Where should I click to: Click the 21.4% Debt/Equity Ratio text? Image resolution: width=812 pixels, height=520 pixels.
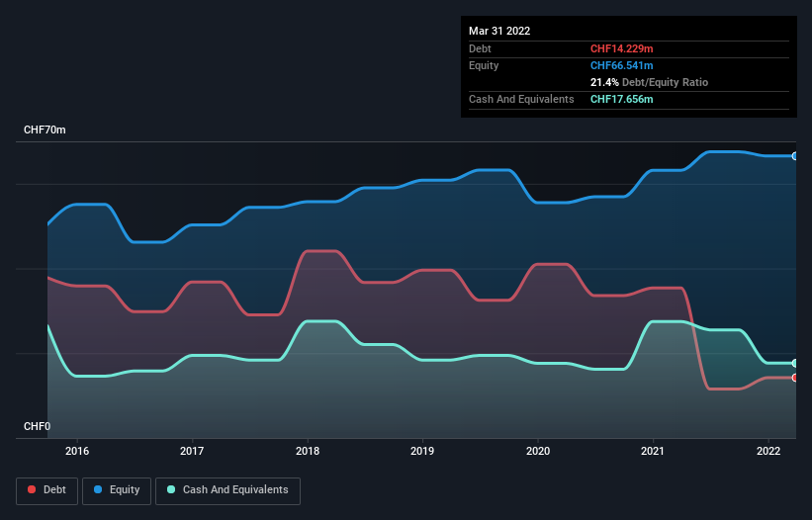coord(649,82)
